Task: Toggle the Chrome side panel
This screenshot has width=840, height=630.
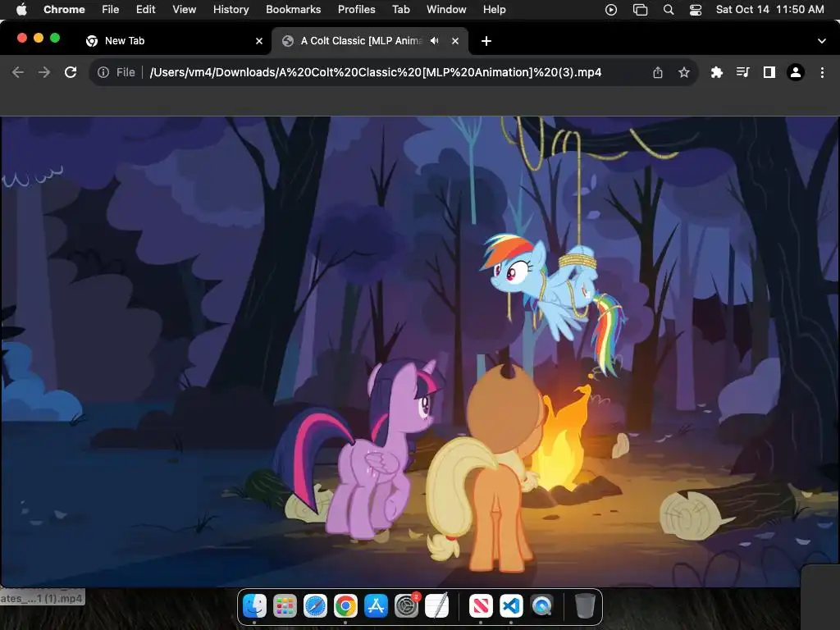Action: click(x=769, y=72)
